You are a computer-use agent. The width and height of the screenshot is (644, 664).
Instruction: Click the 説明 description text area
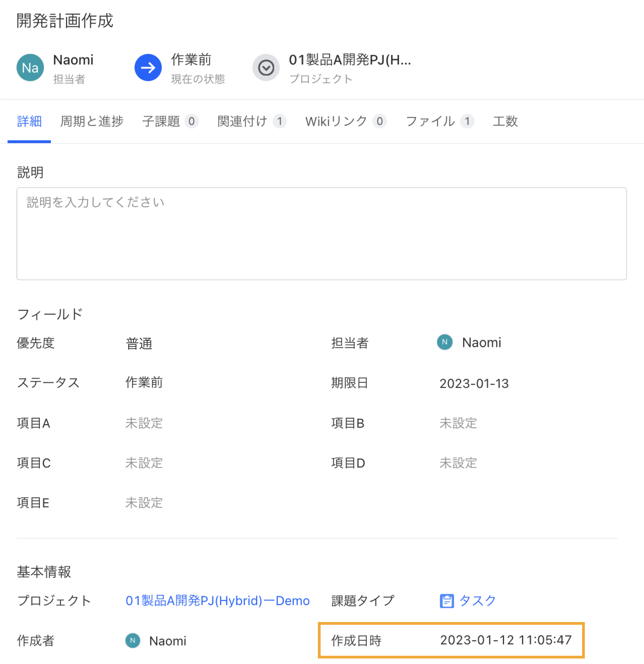pos(321,233)
